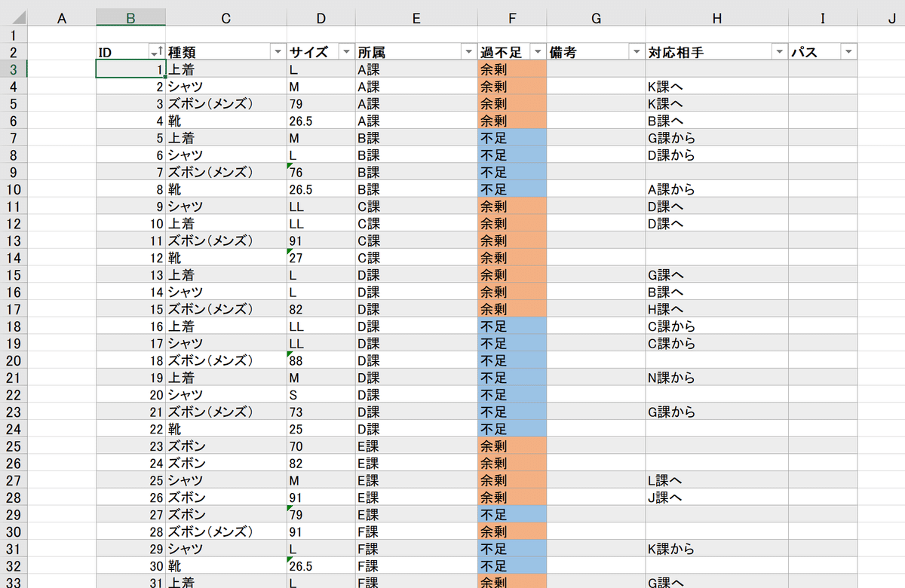Select the 対応相手 header cell
Viewport: 905px width, 588px height.
pos(717,52)
